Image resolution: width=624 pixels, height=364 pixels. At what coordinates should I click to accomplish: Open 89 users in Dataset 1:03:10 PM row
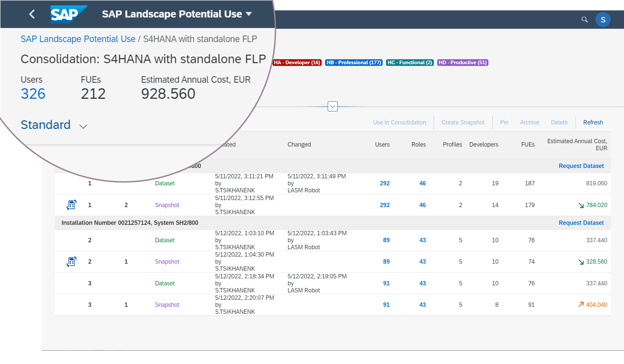(386, 240)
